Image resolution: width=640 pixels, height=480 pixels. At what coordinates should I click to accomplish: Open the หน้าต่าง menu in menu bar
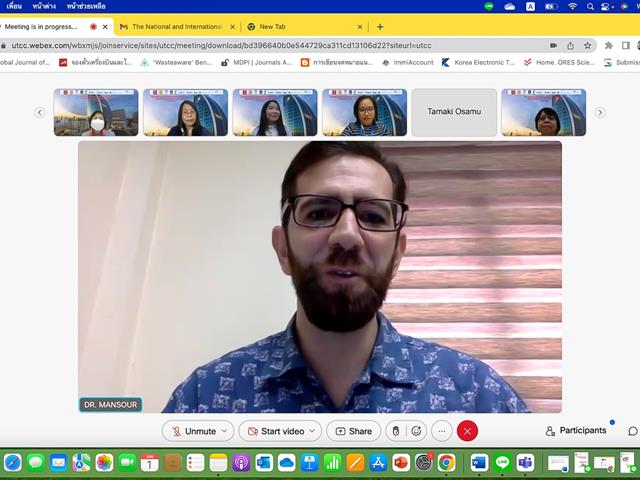44,6
